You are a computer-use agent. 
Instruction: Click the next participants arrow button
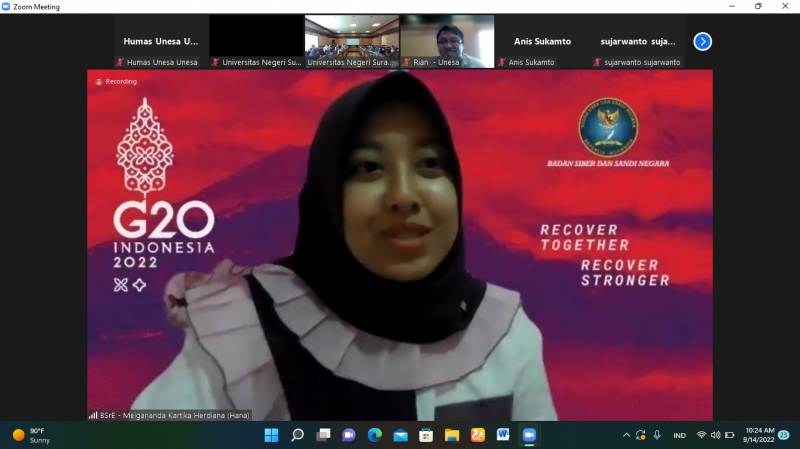pyautogui.click(x=702, y=41)
